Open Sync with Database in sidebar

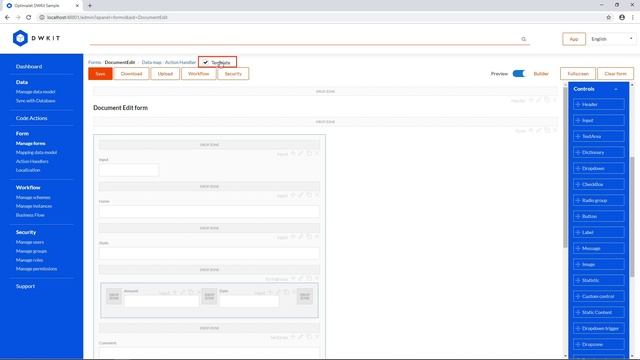pyautogui.click(x=36, y=101)
